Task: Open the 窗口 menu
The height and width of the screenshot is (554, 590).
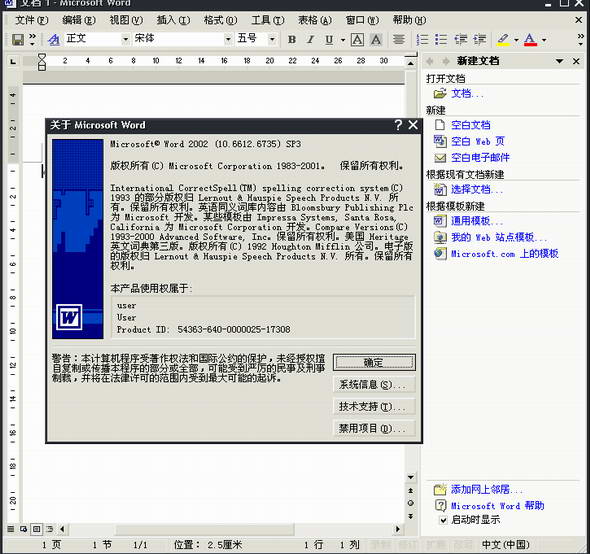Action: (x=362, y=20)
